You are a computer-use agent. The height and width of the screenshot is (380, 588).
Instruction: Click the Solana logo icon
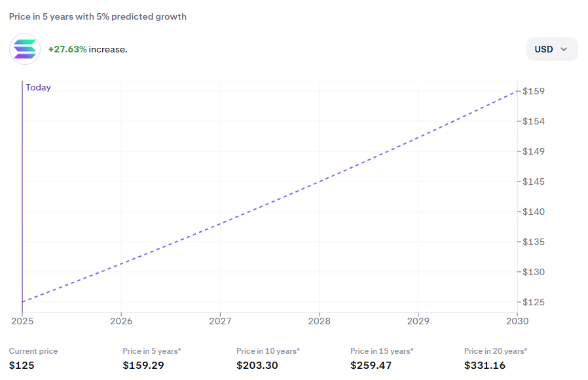(24, 49)
